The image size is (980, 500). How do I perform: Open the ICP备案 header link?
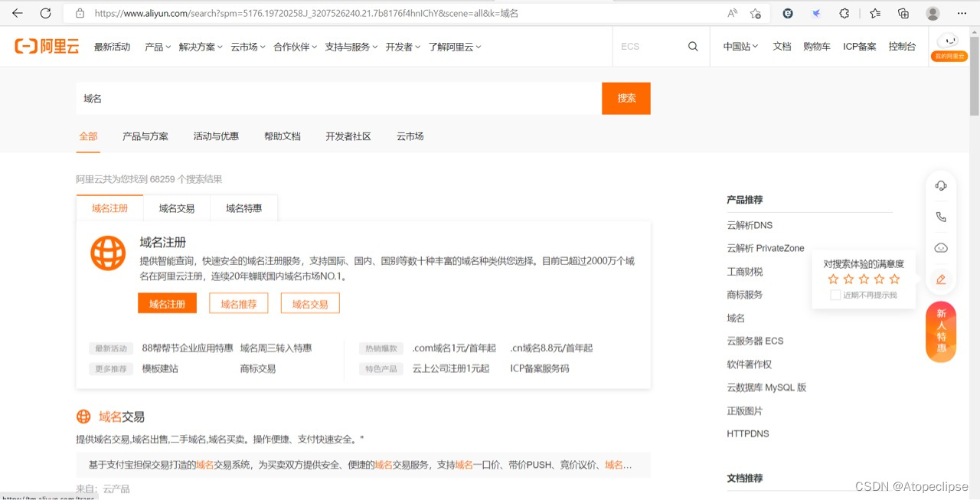[860, 47]
